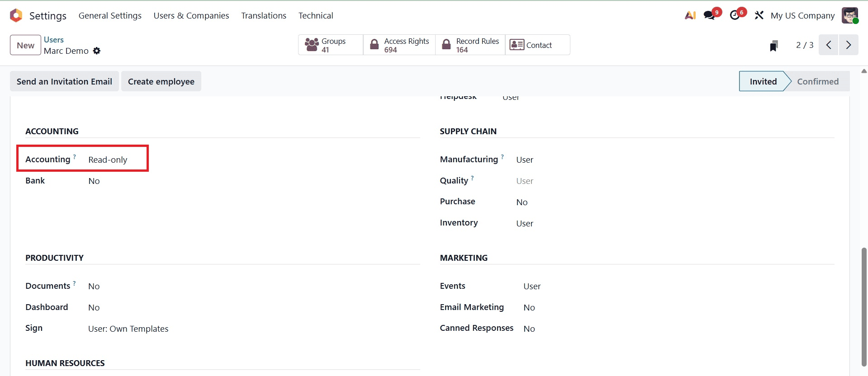Image resolution: width=868 pixels, height=376 pixels.
Task: Open the Purchase access level selector
Action: click(522, 202)
